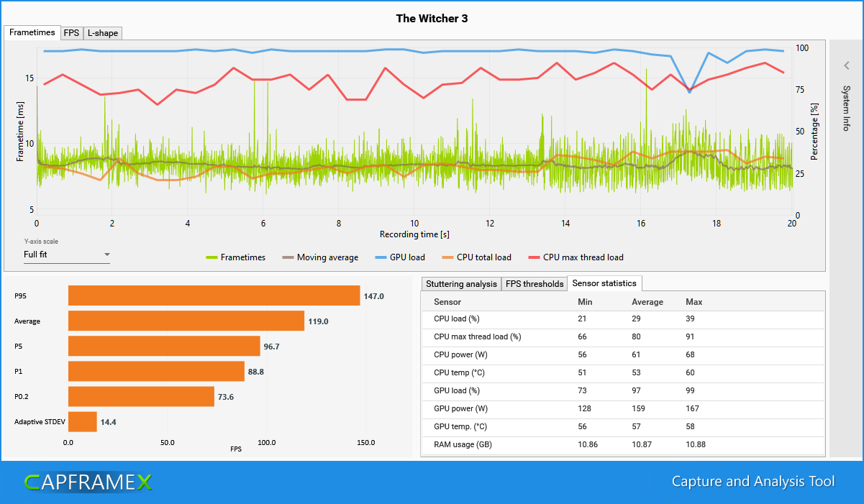Image resolution: width=864 pixels, height=504 pixels.
Task: Select the Stuttering analysis tab
Action: click(461, 284)
